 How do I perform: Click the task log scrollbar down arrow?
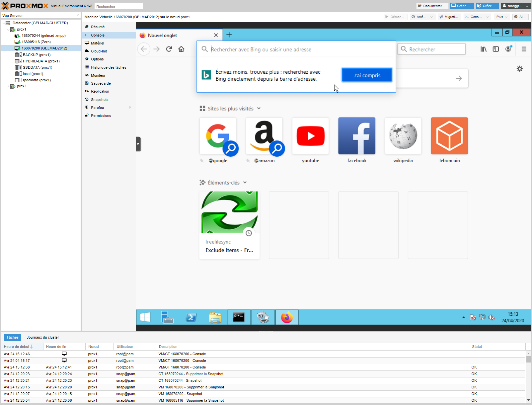point(528,400)
